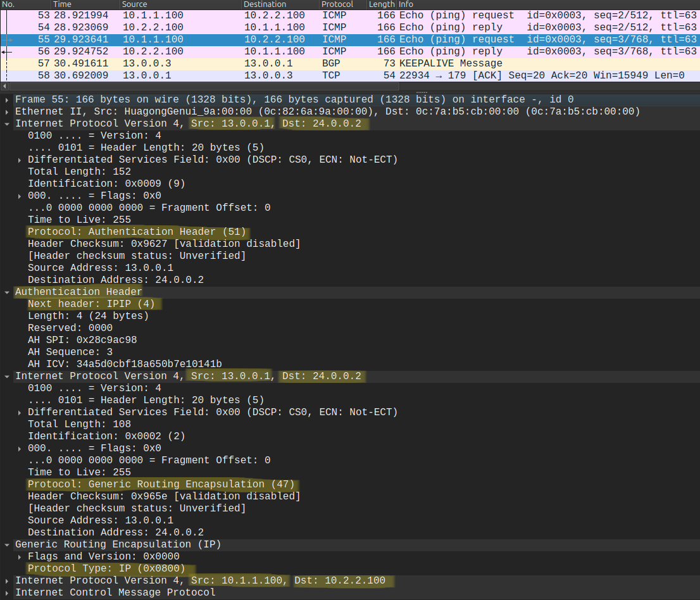The height and width of the screenshot is (600, 700).
Task: Select the AH Length: 4 (24 bytes) field
Action: tap(88, 316)
